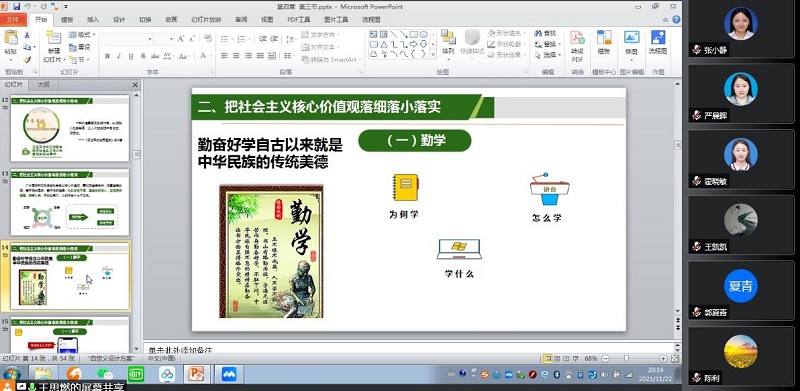The height and width of the screenshot is (391, 800).
Task: Click the 替换 replace button
Action: pos(547,44)
